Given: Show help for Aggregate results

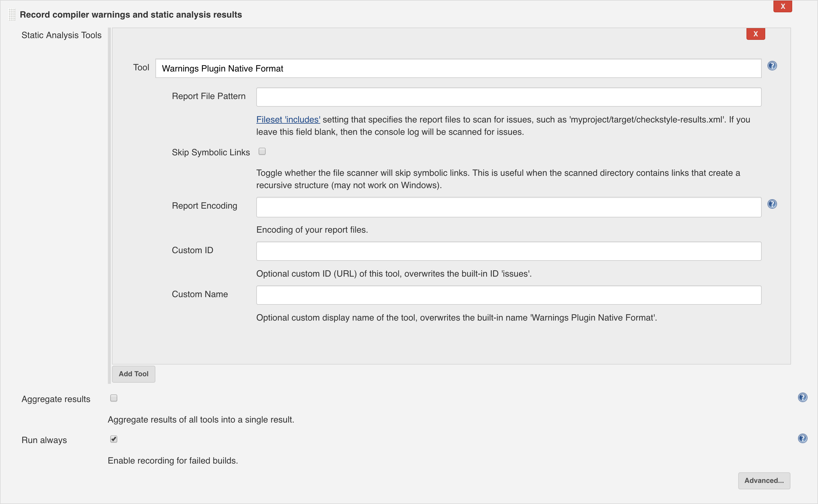Looking at the screenshot, I should click(x=802, y=397).
